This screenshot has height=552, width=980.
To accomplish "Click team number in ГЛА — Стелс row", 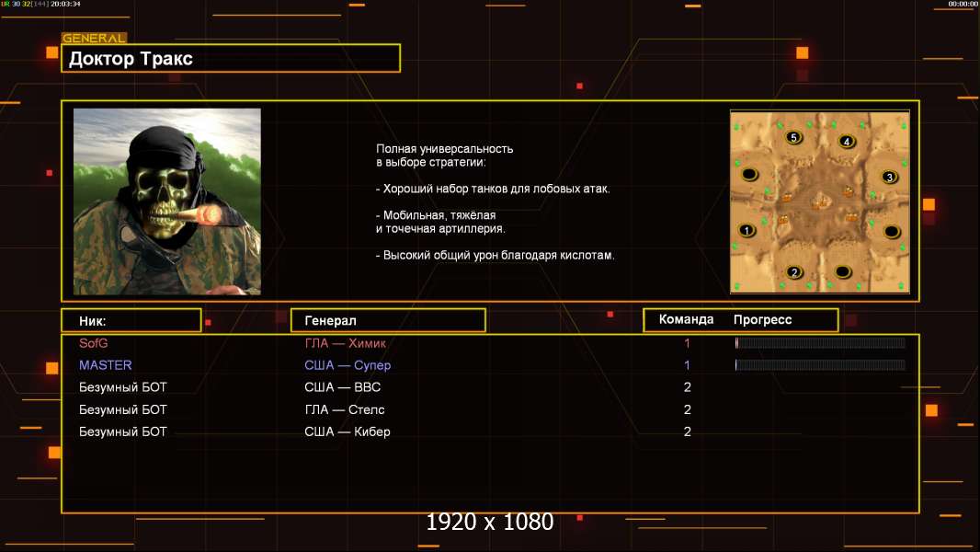I will [x=687, y=409].
